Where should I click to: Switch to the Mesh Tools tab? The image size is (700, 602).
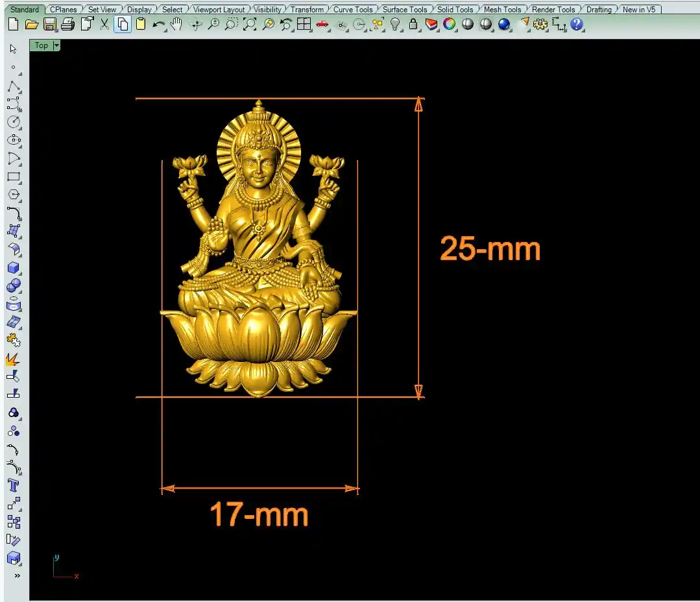(x=501, y=10)
